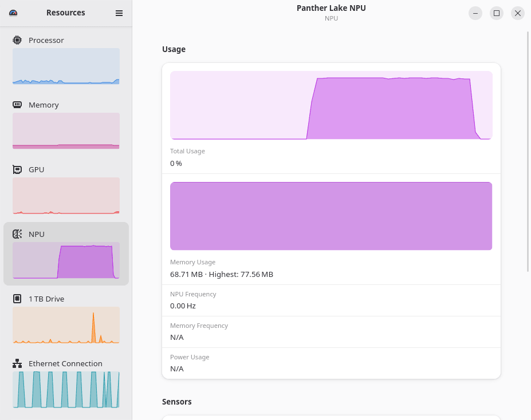Click the Ethernet Connection traffic graph
The width and height of the screenshot is (531, 420).
point(66,390)
